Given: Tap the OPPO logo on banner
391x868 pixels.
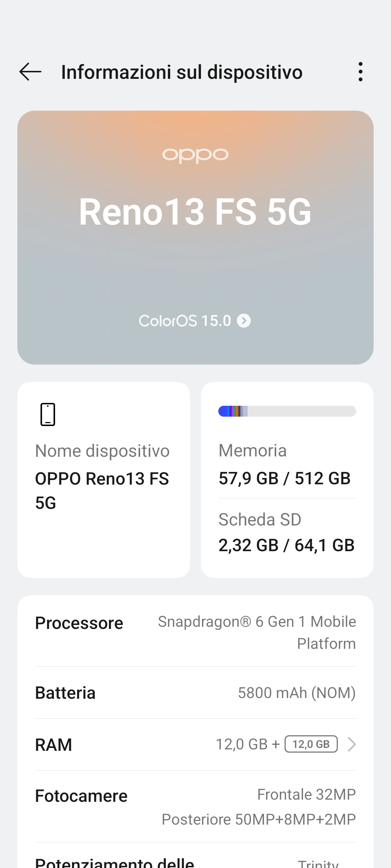Looking at the screenshot, I should click(x=195, y=155).
